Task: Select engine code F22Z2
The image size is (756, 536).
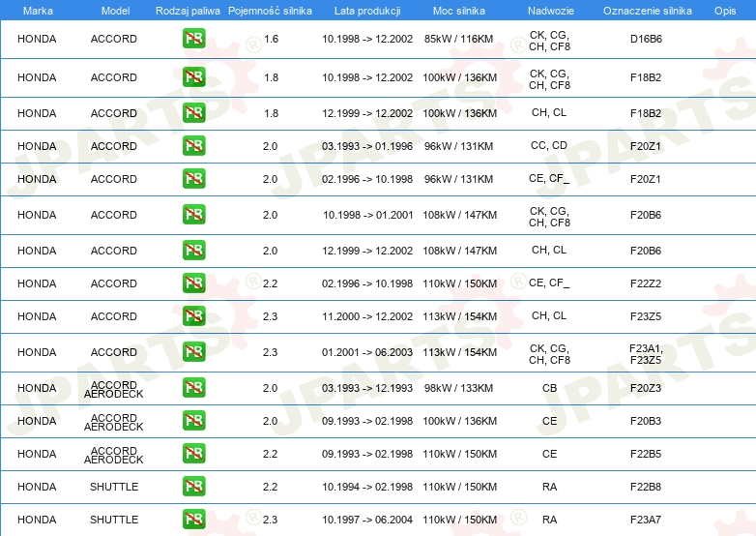Action: [646, 283]
